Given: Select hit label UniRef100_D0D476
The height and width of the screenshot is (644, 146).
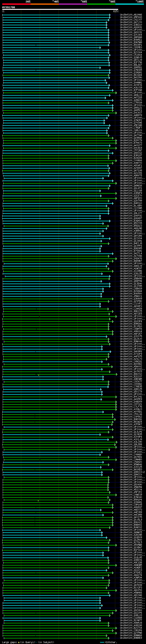Looking at the screenshot, I should tap(131, 259).
